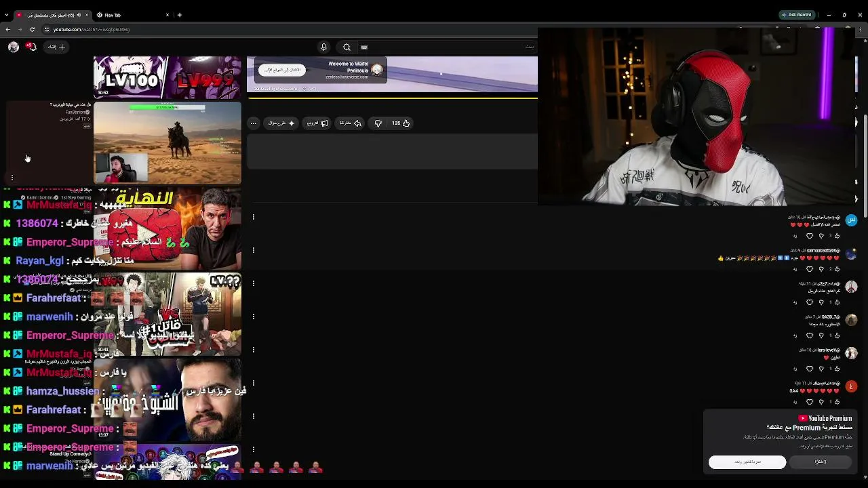Open the notifications bell
868x488 pixels.
click(31, 46)
